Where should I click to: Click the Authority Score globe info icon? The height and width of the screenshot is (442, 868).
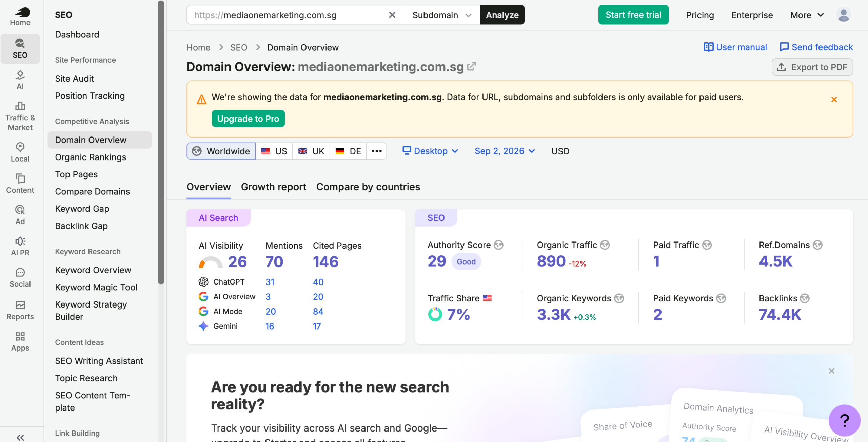coord(498,245)
